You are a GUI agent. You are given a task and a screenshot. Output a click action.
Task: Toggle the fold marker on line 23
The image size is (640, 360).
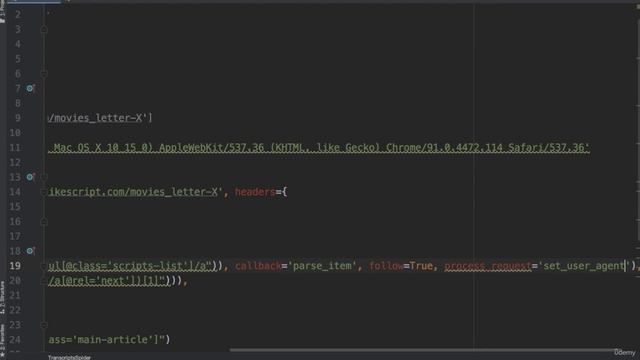point(44,325)
